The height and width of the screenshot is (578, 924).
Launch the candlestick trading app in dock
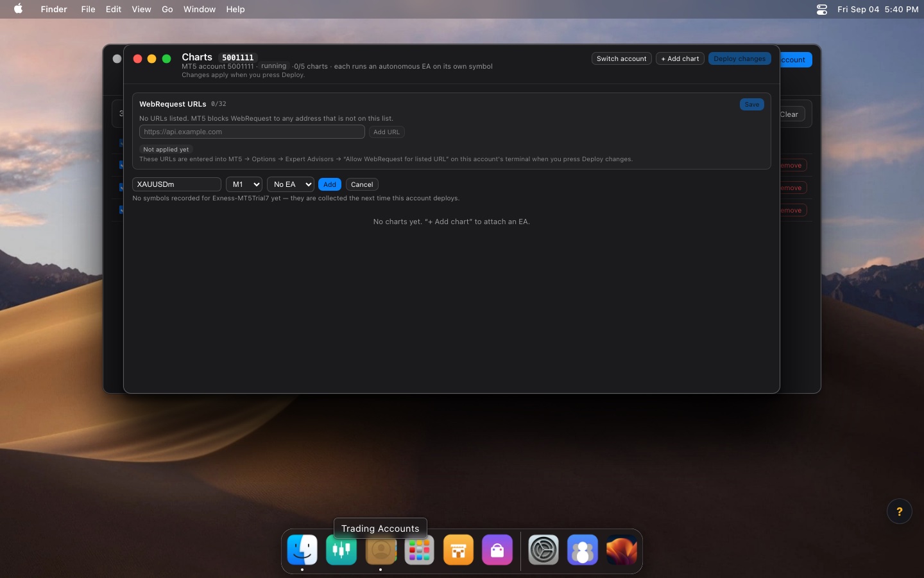point(341,550)
